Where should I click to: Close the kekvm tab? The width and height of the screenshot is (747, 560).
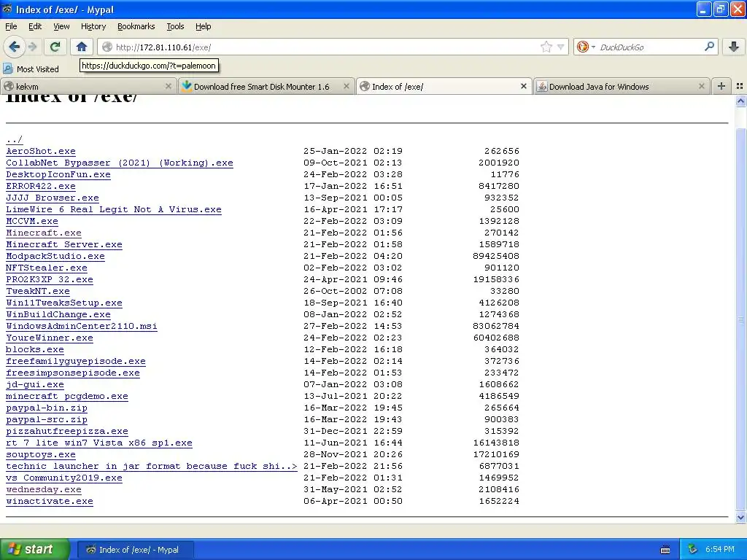click(x=169, y=86)
